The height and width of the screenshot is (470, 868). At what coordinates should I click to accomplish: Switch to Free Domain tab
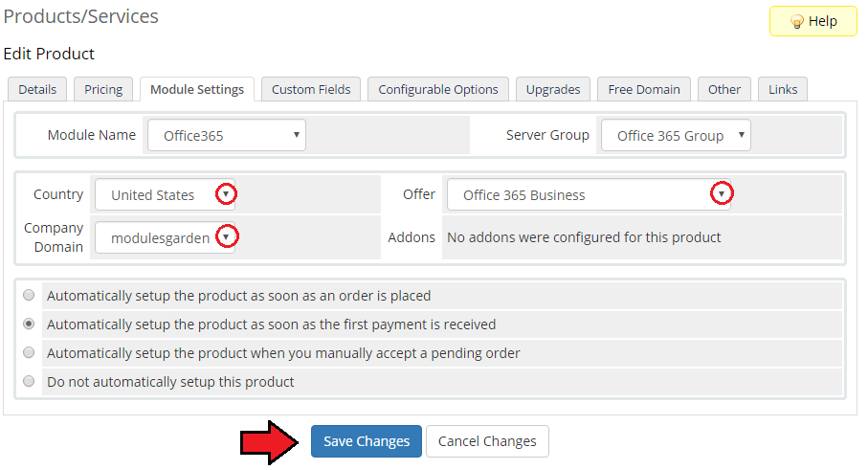tap(644, 89)
